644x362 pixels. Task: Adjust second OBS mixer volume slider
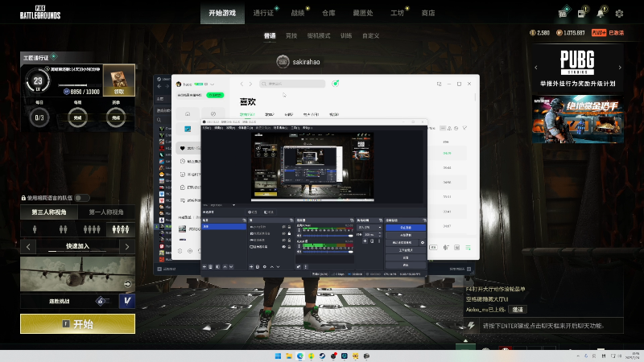[x=327, y=252]
